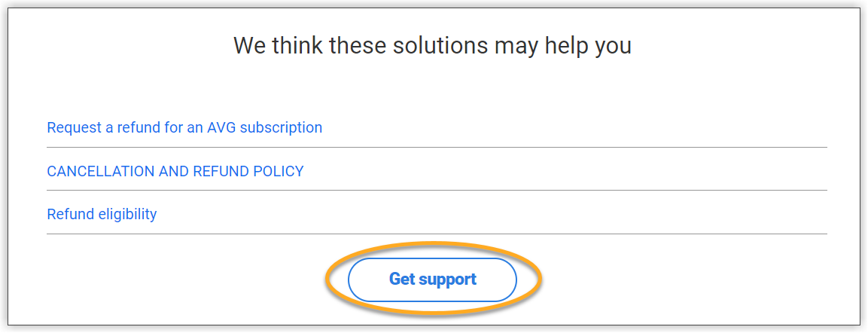Select the Refund eligibility link
868x333 pixels.
[x=102, y=214]
